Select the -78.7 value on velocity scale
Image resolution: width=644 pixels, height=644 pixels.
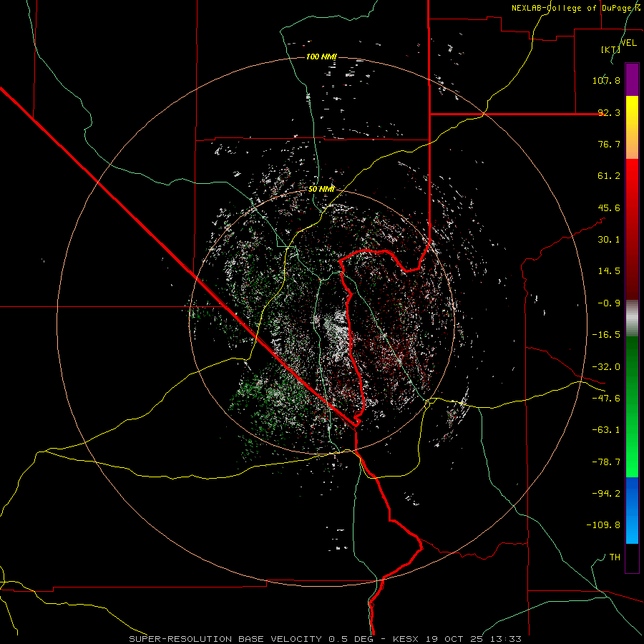[606, 462]
